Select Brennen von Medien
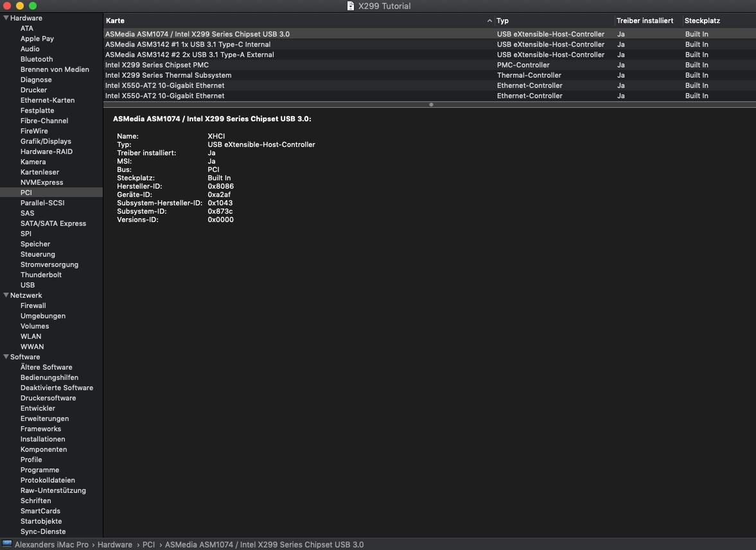 [x=55, y=69]
